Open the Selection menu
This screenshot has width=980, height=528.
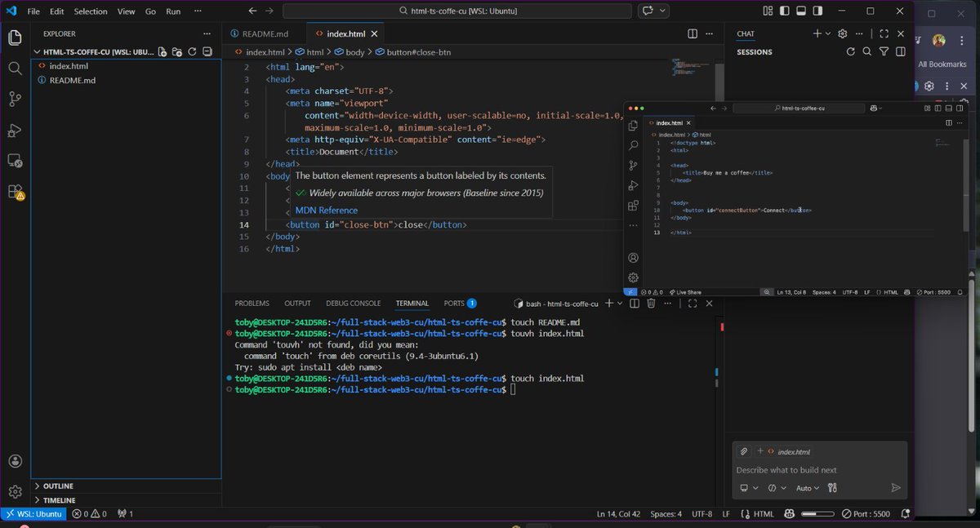[x=91, y=11]
